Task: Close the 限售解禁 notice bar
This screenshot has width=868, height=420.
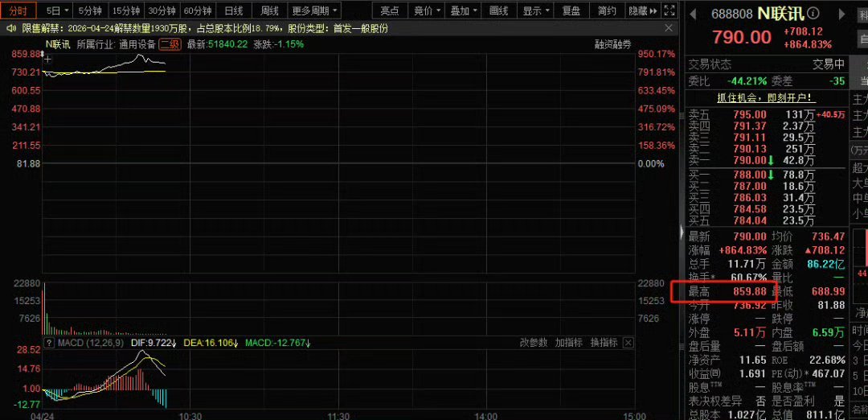Action: pyautogui.click(x=669, y=28)
